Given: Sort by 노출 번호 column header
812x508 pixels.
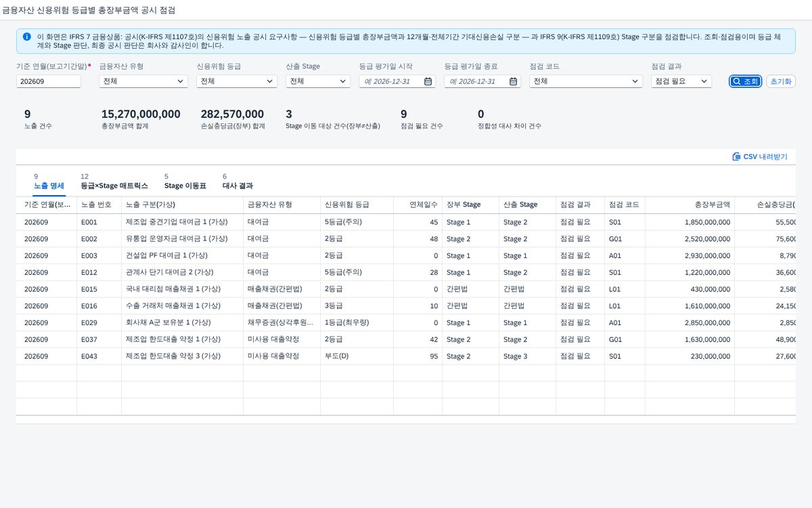Looking at the screenshot, I should pos(99,205).
